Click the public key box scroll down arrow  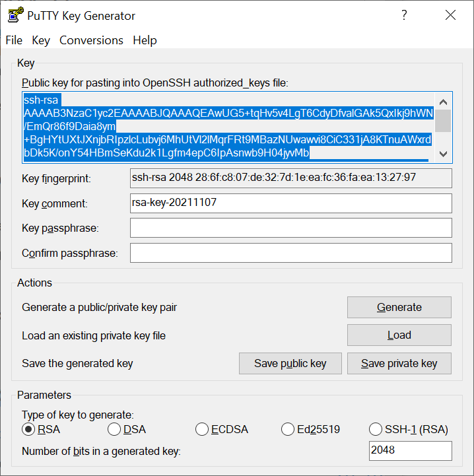pos(443,154)
